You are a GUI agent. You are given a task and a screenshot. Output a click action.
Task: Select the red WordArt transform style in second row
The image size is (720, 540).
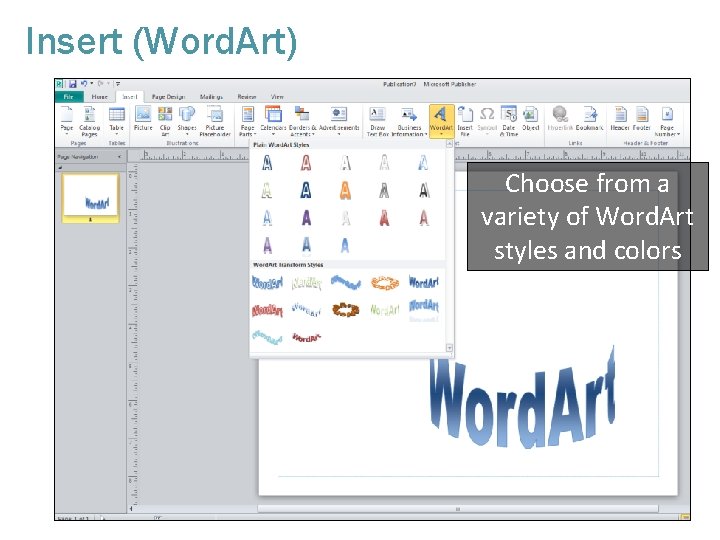[267, 310]
